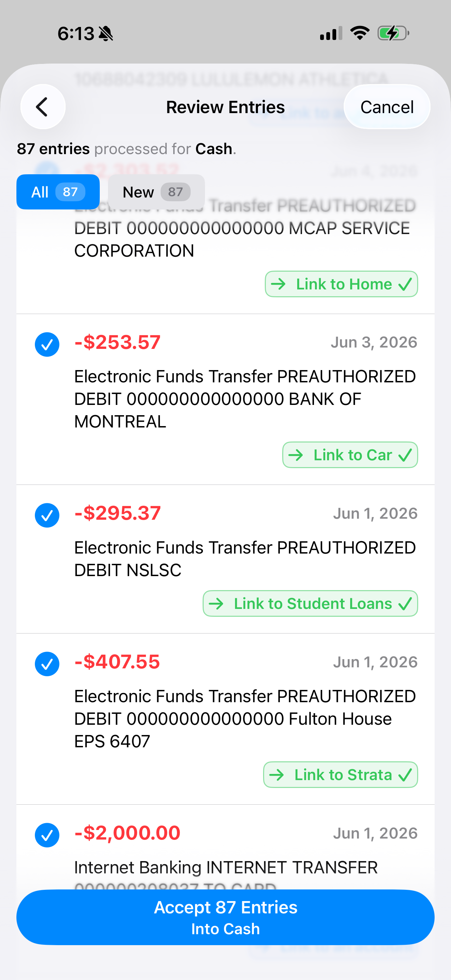Tap the back chevron button

pos(43,107)
